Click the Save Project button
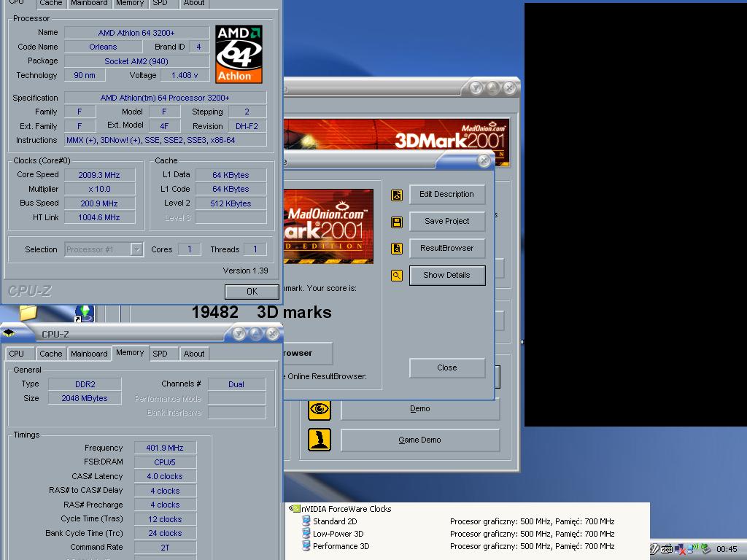Viewport: 747px width, 560px height. pos(447,222)
